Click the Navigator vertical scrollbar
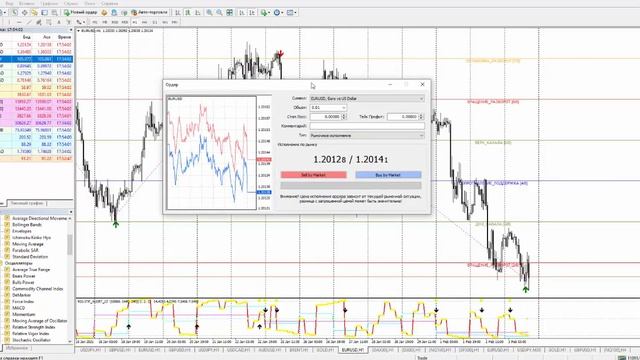The width and height of the screenshot is (640, 360). (x=70, y=245)
